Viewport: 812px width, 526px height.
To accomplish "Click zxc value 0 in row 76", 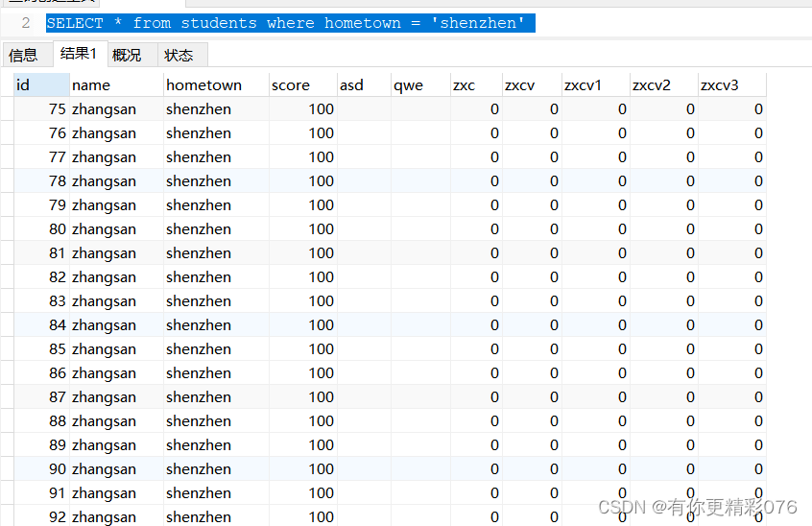I will pyautogui.click(x=476, y=133).
